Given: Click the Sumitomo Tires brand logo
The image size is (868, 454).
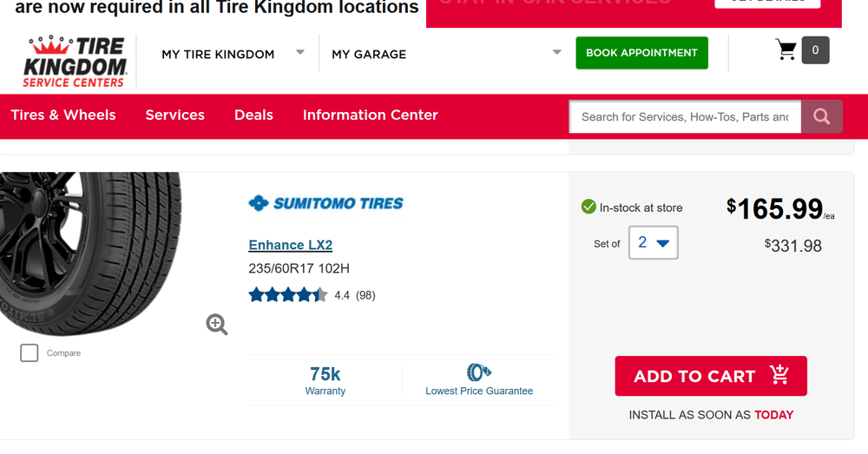Looking at the screenshot, I should [x=325, y=203].
